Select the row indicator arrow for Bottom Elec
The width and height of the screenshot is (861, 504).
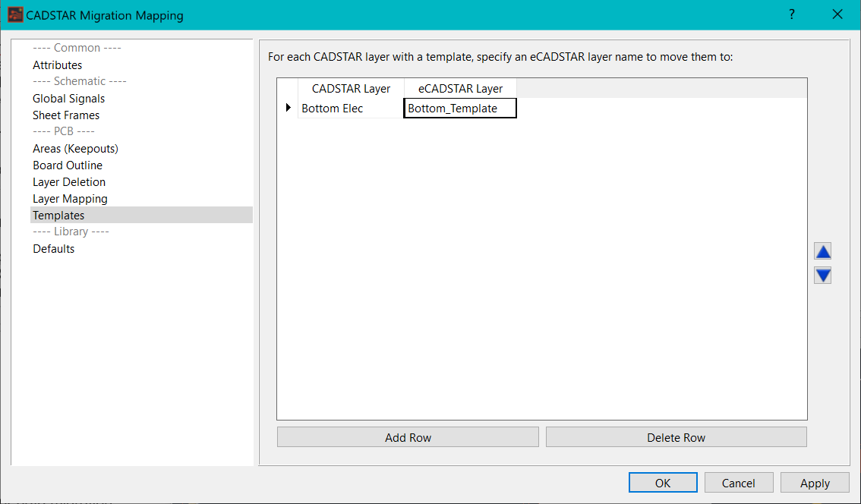[289, 108]
